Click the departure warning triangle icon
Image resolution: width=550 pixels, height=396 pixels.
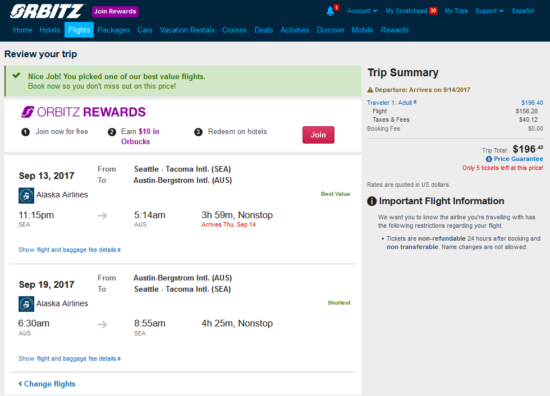(370, 90)
